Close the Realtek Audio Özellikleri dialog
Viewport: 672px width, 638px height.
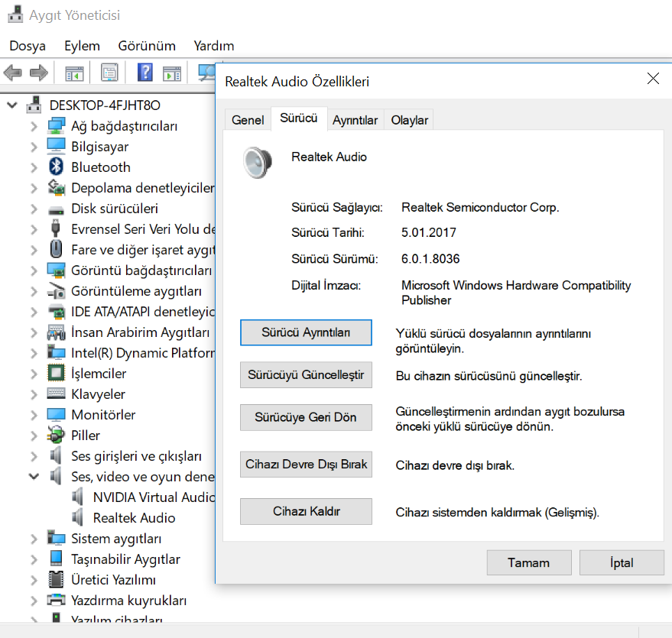653,79
